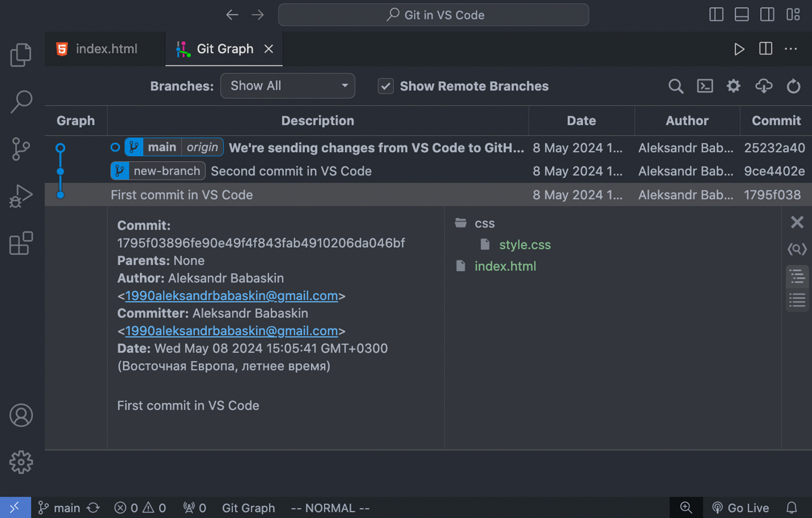
Task: Close the commit details panel
Action: (797, 222)
